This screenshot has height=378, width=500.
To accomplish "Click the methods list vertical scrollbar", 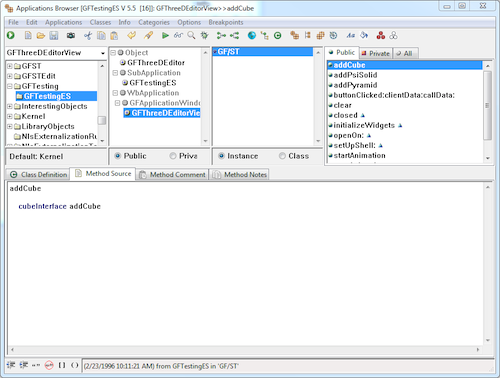I will point(487,112).
